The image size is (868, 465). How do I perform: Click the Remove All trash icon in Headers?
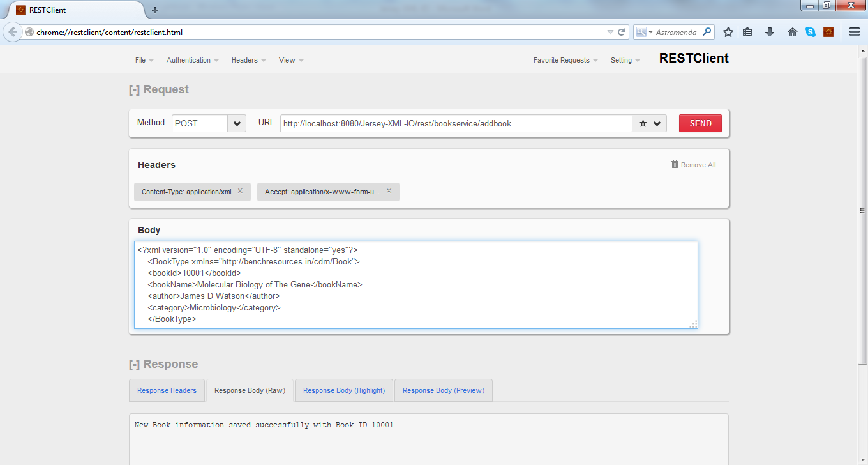coord(675,164)
